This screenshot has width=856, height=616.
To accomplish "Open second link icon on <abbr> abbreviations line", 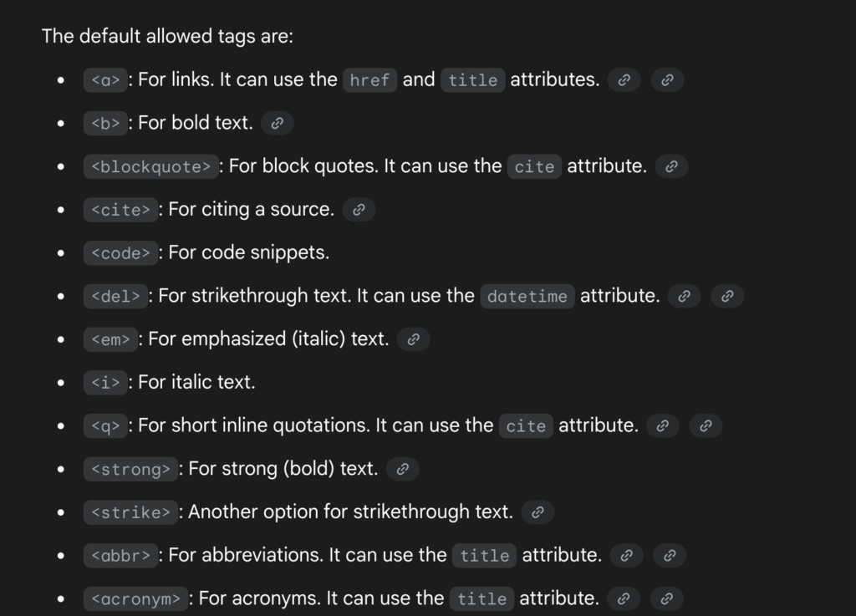I will coord(670,556).
